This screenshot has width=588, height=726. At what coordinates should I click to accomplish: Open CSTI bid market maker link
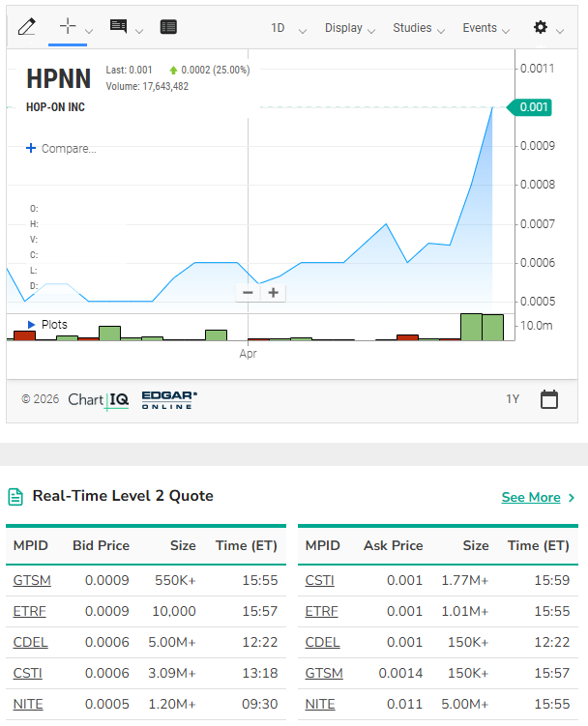tap(28, 673)
